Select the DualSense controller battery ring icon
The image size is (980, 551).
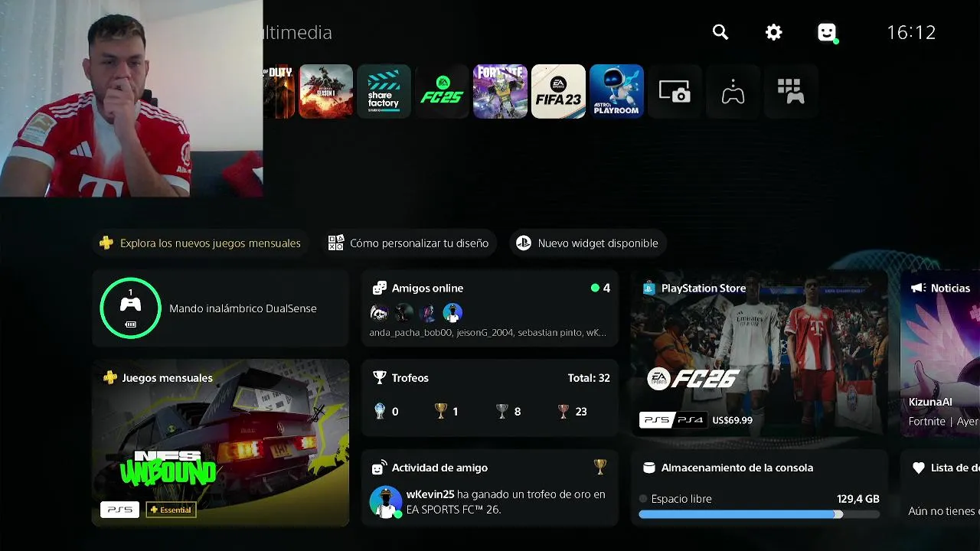pos(130,308)
